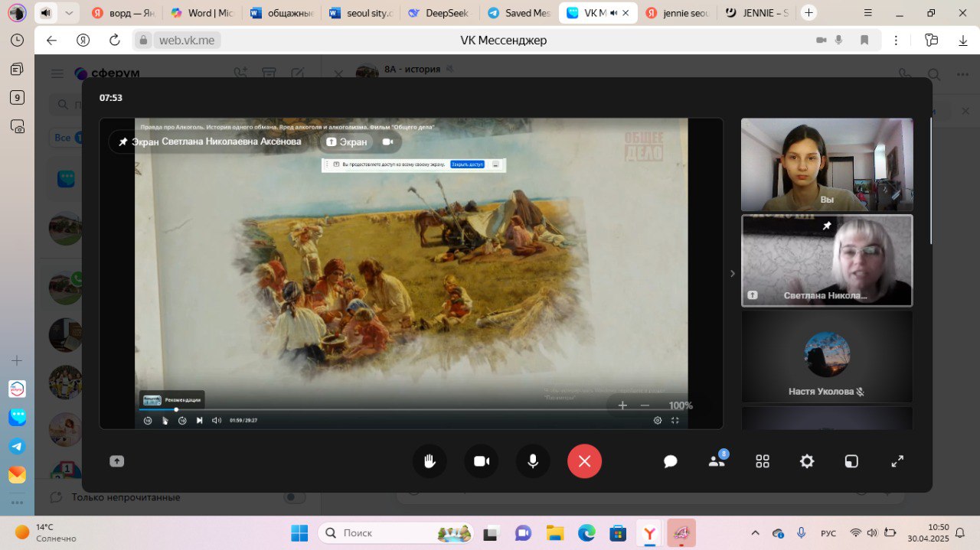Switch to the jennie seoul search tab
This screenshot has height=550, width=980.
point(678,13)
